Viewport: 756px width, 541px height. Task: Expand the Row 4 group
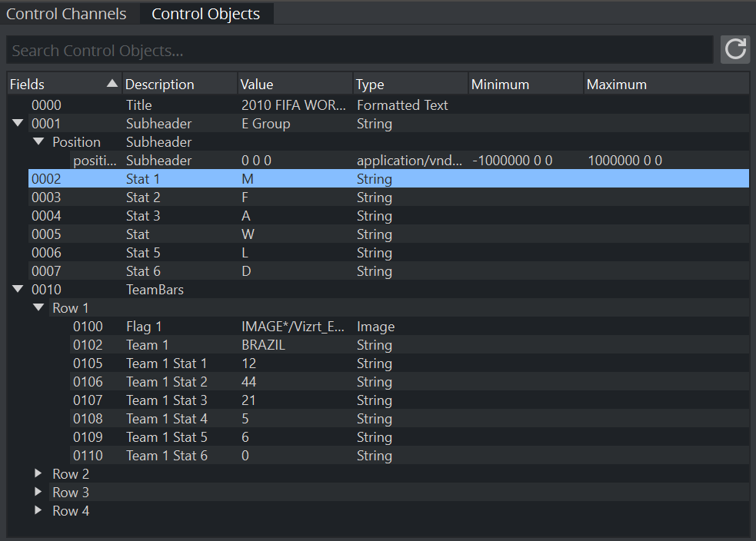pos(38,511)
